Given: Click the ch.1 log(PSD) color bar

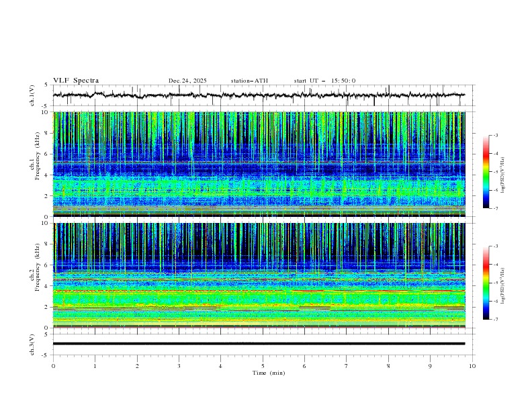Looking at the screenshot, I should [486, 171].
